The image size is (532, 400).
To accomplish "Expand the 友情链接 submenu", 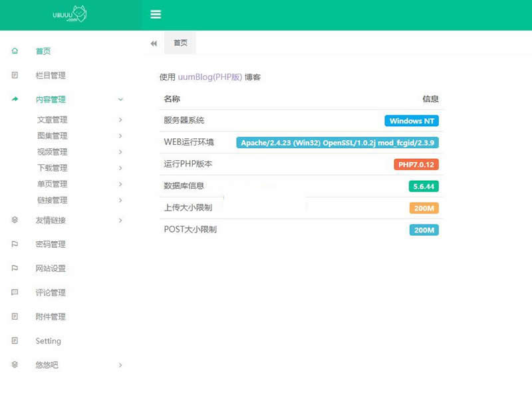I will pos(120,220).
